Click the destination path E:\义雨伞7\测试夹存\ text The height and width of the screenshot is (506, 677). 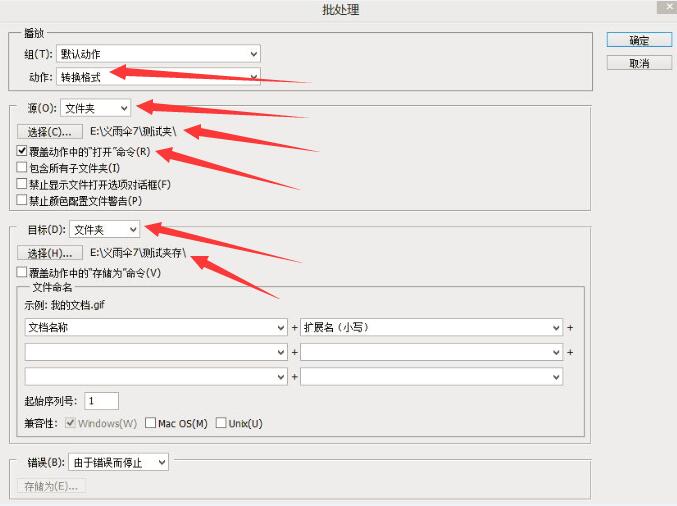tap(138, 253)
